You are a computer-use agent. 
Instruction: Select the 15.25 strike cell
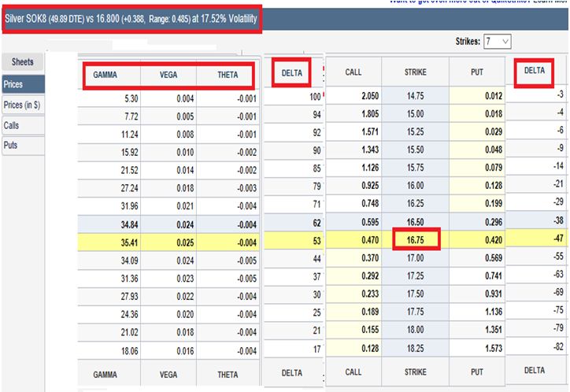416,132
